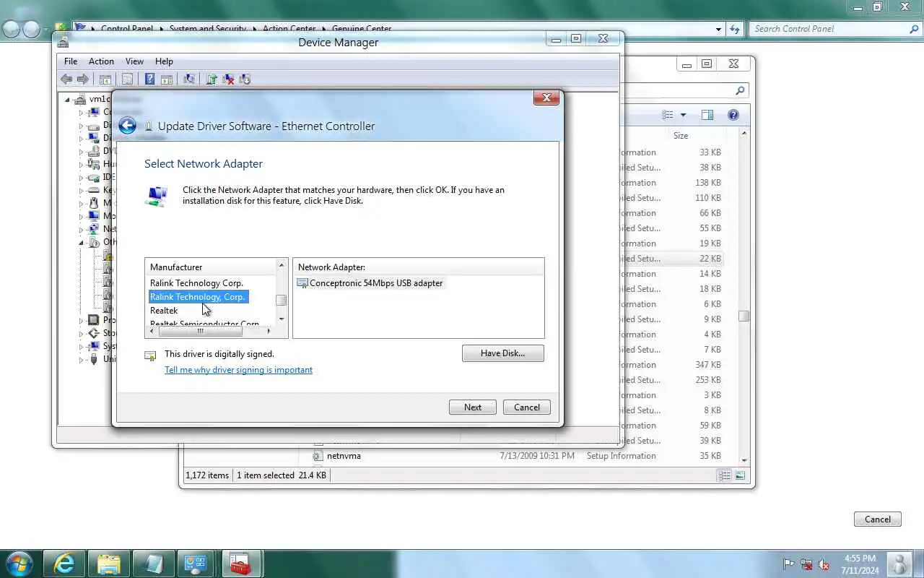Viewport: 924px width, 578px height.
Task: Open File menu in Device Manager
Action: [x=71, y=61]
